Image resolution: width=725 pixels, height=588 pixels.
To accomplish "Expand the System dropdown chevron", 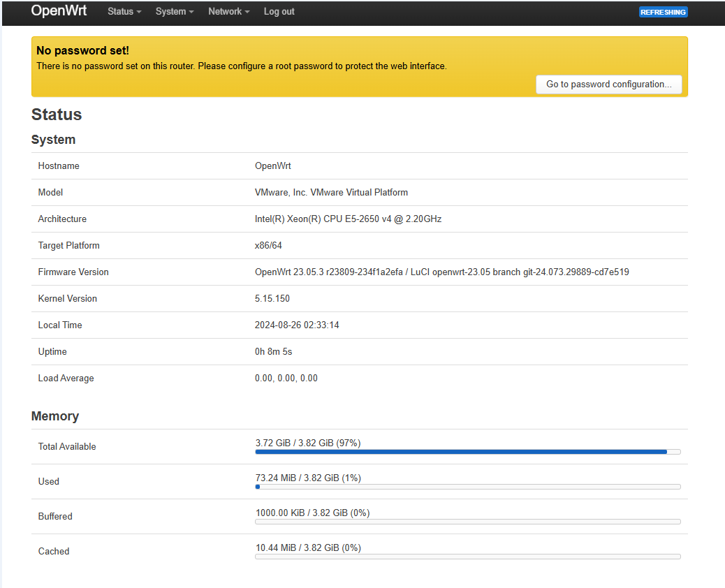I will pyautogui.click(x=189, y=13).
